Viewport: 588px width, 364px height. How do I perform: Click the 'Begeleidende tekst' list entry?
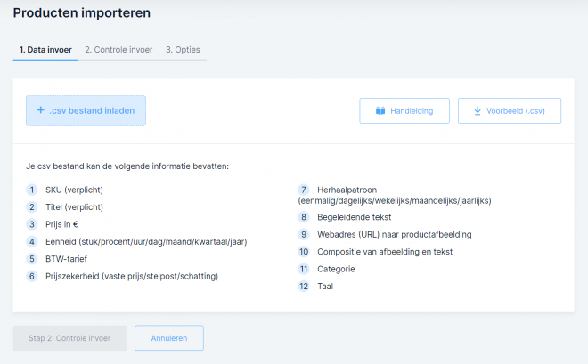coord(354,217)
